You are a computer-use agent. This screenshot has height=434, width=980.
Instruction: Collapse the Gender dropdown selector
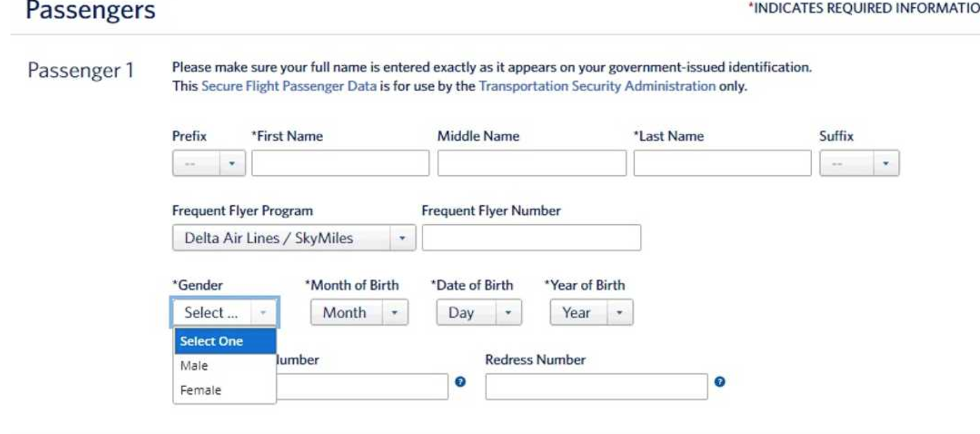tap(225, 312)
